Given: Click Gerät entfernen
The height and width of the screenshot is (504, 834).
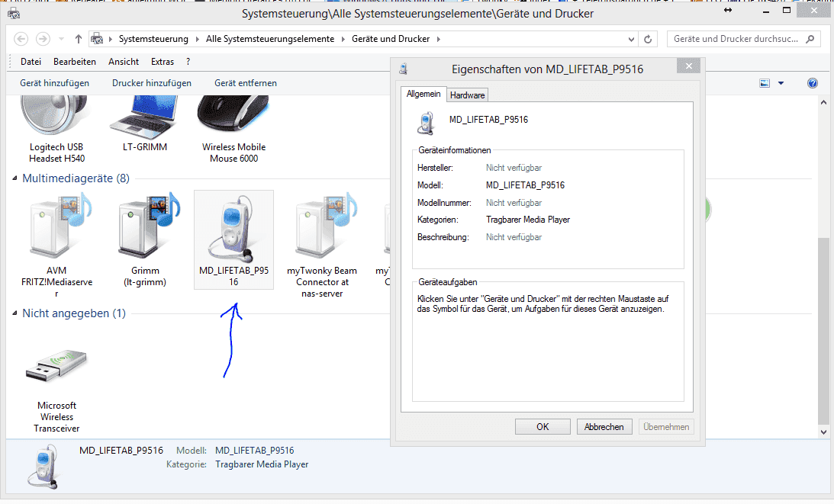Looking at the screenshot, I should pos(246,83).
